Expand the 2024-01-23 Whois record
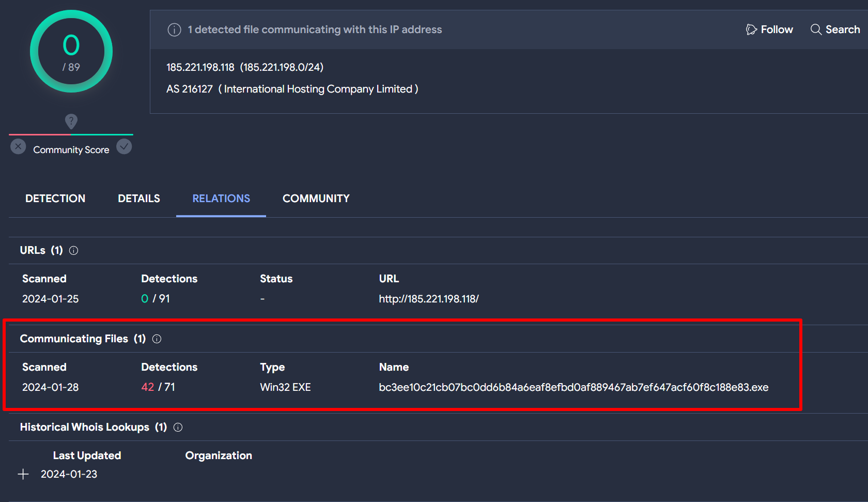 23,475
